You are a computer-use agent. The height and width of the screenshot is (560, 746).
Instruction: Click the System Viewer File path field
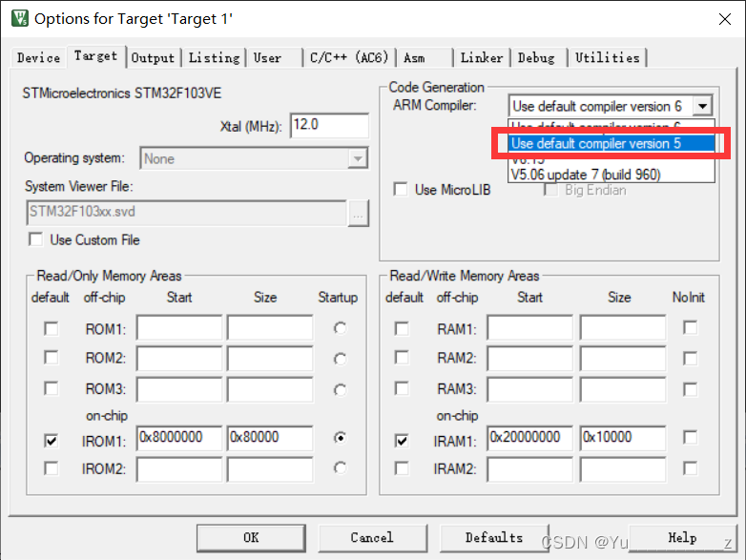(187, 212)
